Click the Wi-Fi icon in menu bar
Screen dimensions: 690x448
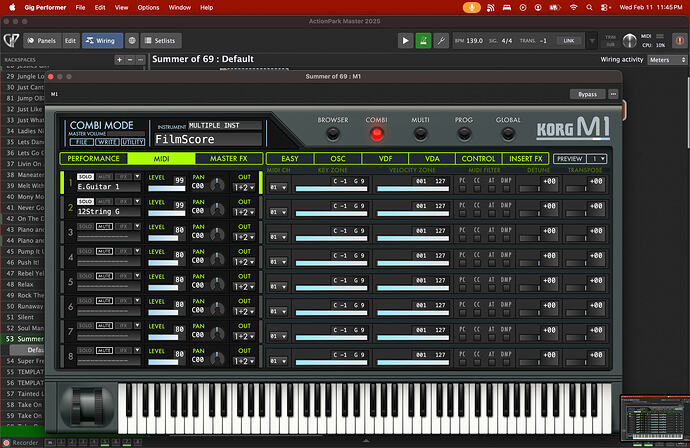tap(573, 7)
